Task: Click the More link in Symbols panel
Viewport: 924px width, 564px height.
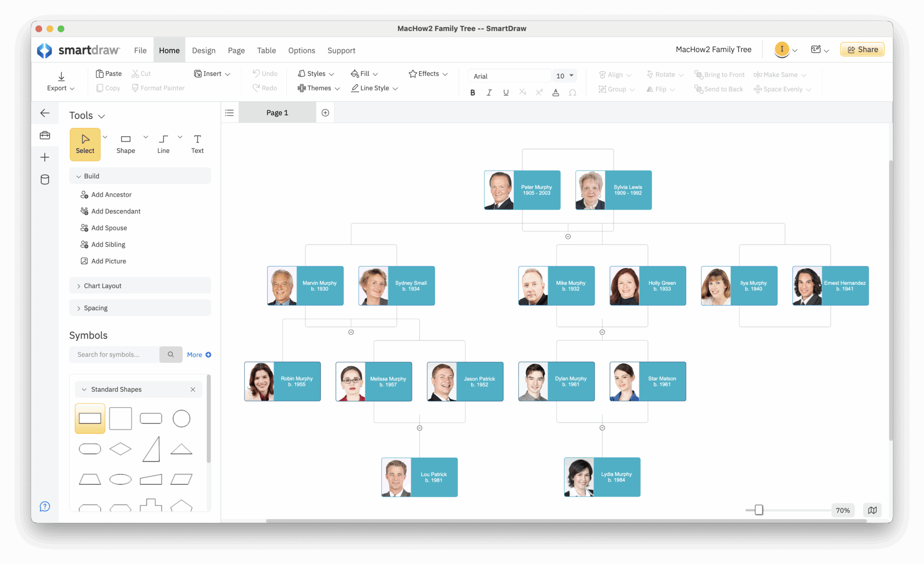Action: click(195, 354)
